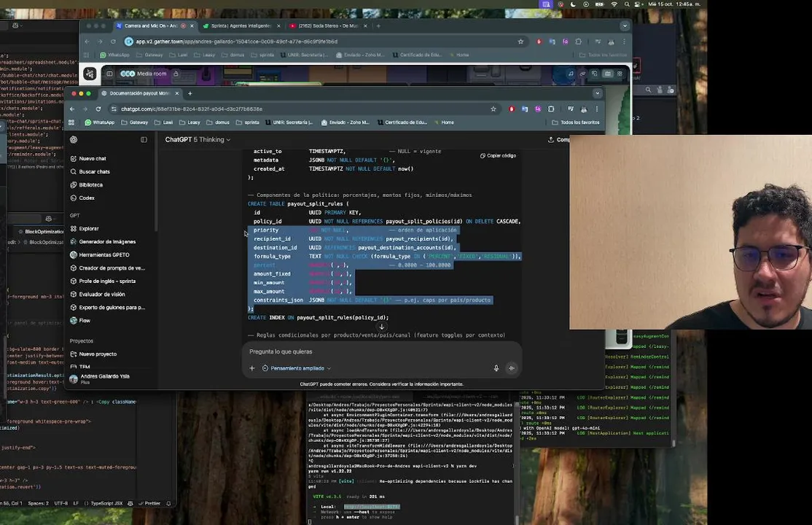Click the plus attach button in composer

pos(252,368)
